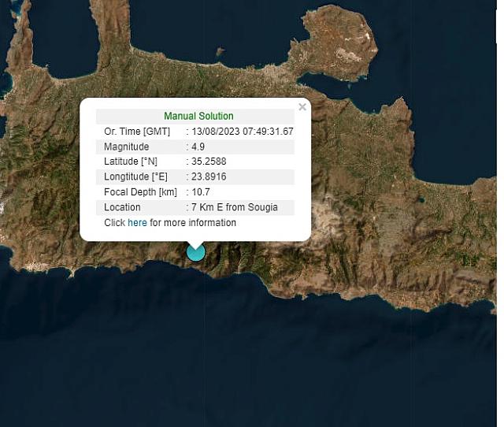Click the 'Latitude [°N]' label
Image resolution: width=504 pixels, height=427 pixels.
[131, 162]
